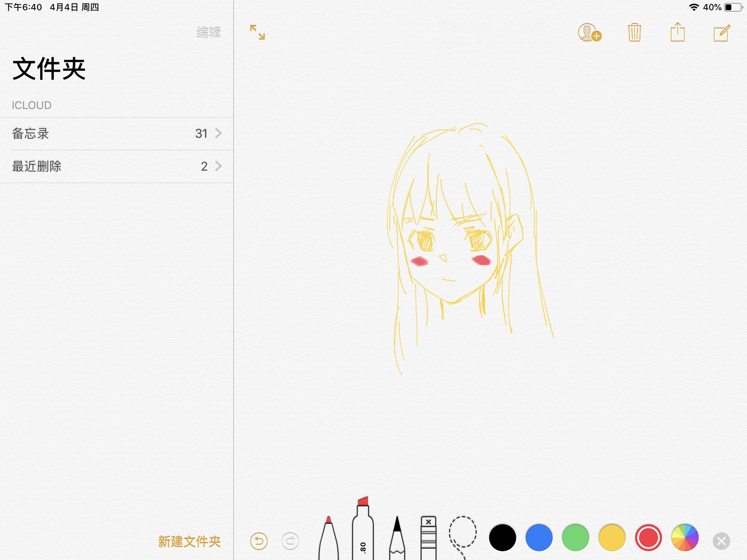Tap the redo arrow

[290, 542]
